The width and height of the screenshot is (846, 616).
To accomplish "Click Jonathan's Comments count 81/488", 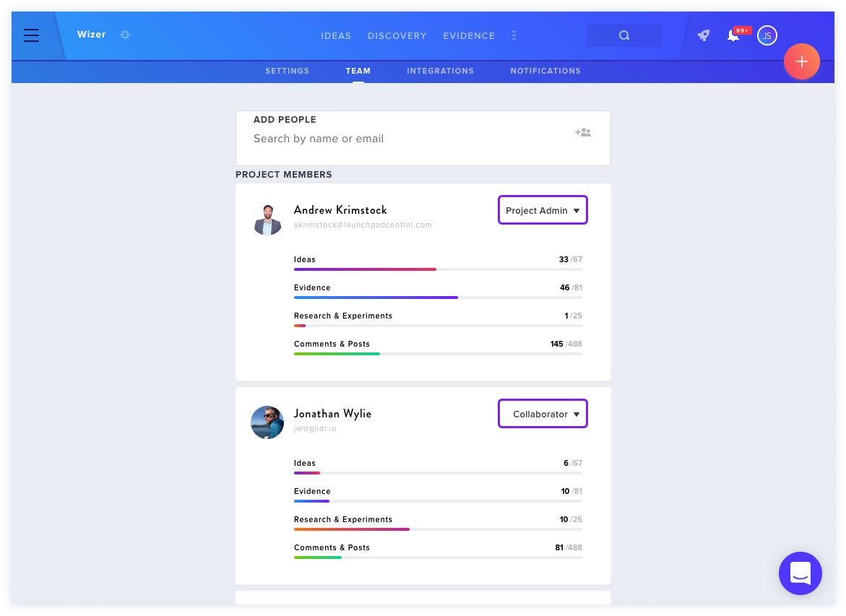I will tap(569, 547).
